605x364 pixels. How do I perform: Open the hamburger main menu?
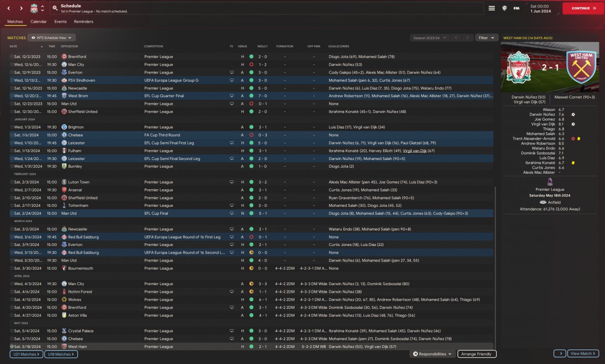click(x=492, y=8)
